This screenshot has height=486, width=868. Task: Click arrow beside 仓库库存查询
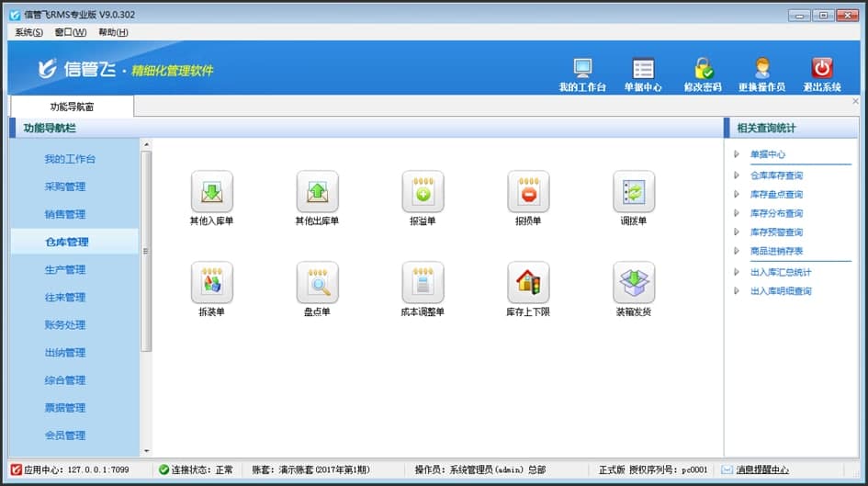(737, 175)
